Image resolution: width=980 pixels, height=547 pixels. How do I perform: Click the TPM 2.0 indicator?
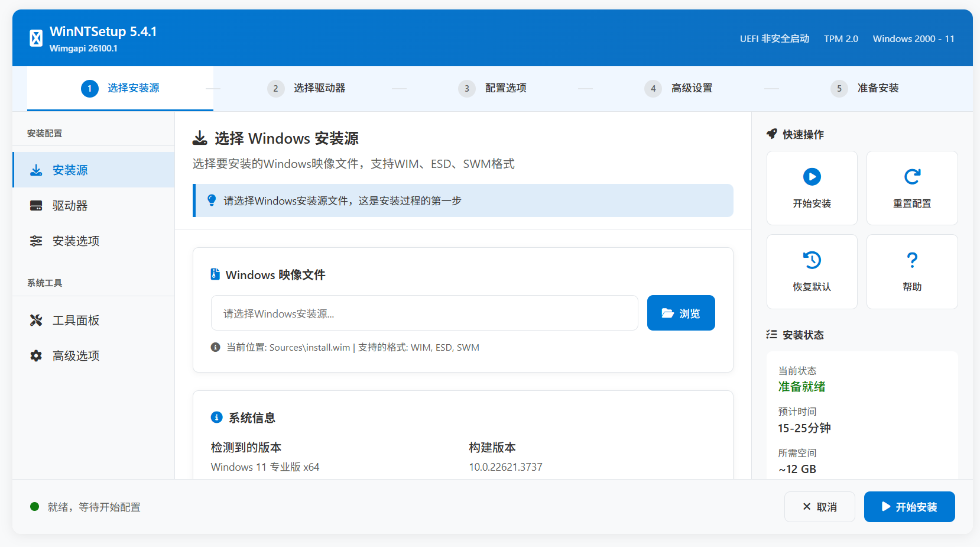841,38
